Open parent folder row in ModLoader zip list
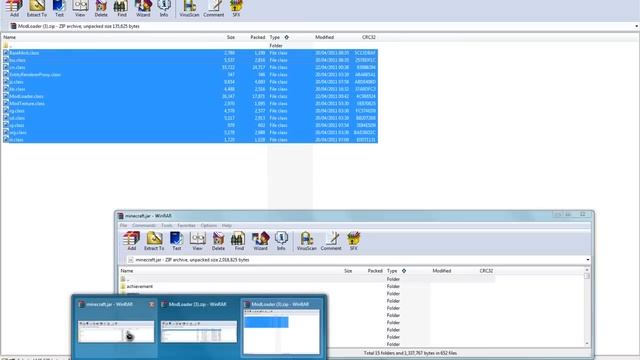Screen dimensions: 640x360 coord(190,46)
